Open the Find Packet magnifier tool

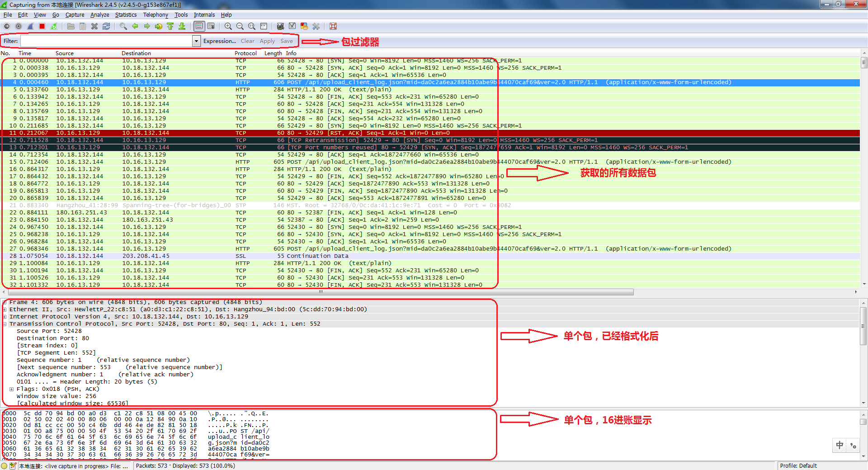[x=123, y=26]
